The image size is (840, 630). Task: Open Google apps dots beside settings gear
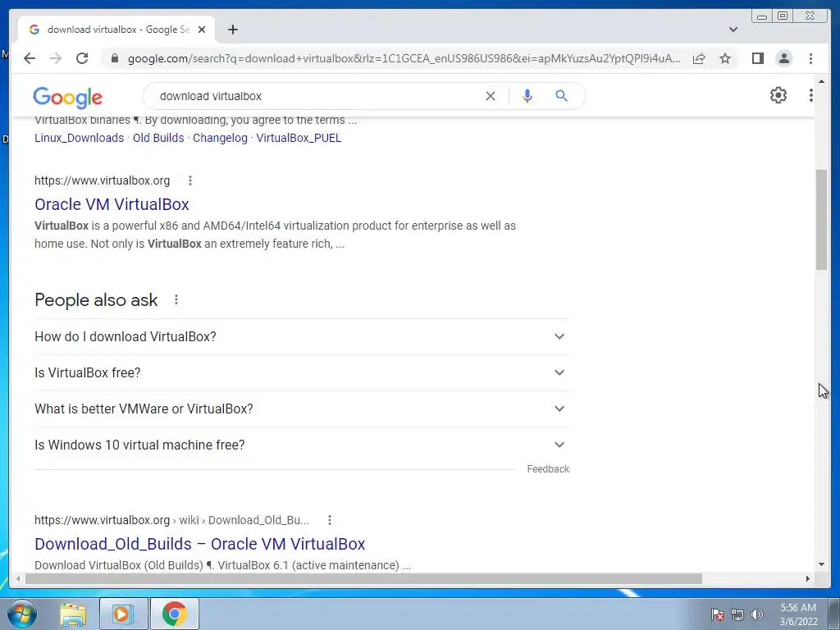[x=810, y=95]
